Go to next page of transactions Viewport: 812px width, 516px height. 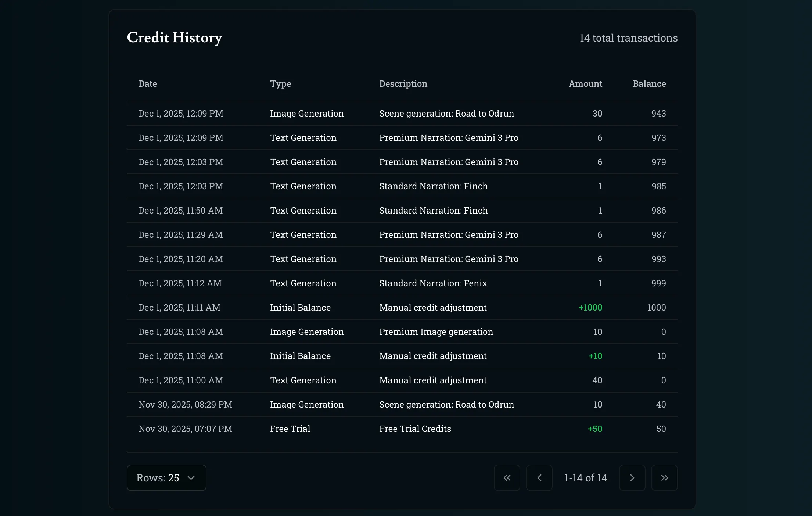coord(632,477)
